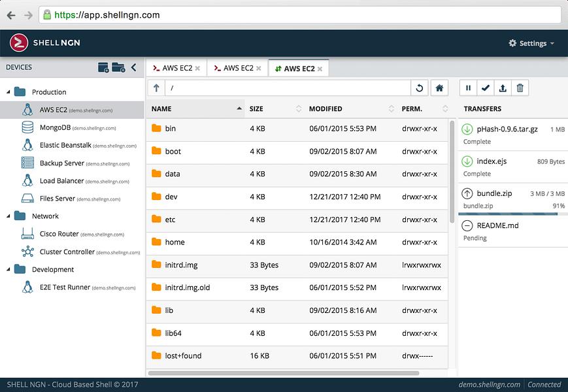Click the path input field
This screenshot has height=392, width=568.
(288, 88)
